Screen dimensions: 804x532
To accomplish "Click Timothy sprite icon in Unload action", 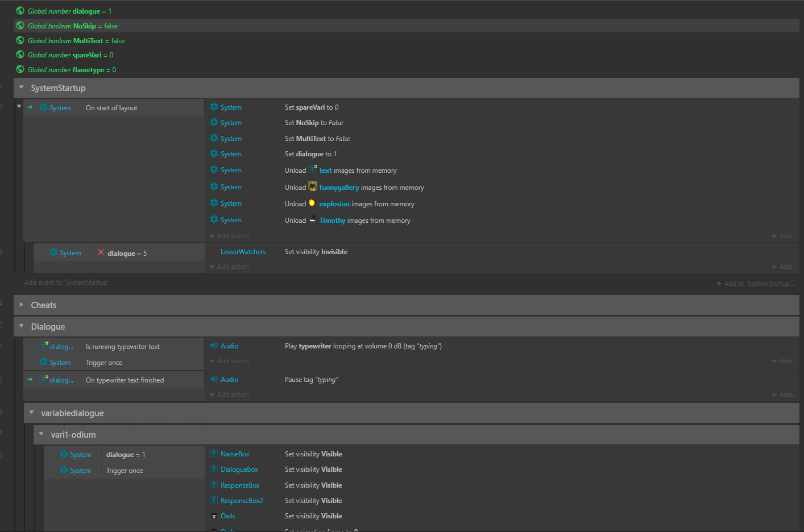I will pos(312,219).
